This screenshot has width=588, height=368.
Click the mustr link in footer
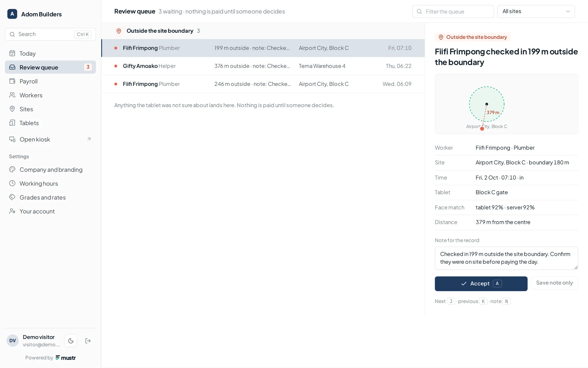pos(66,358)
